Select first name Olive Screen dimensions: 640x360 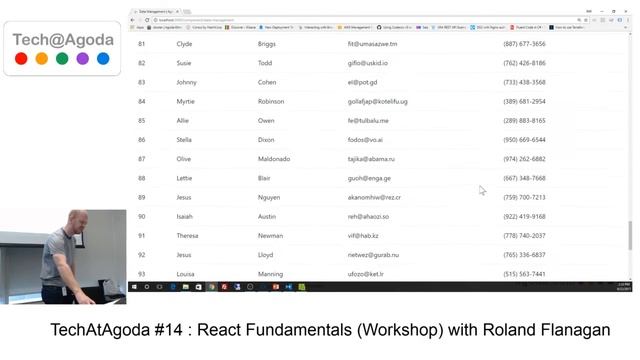pyautogui.click(x=184, y=159)
